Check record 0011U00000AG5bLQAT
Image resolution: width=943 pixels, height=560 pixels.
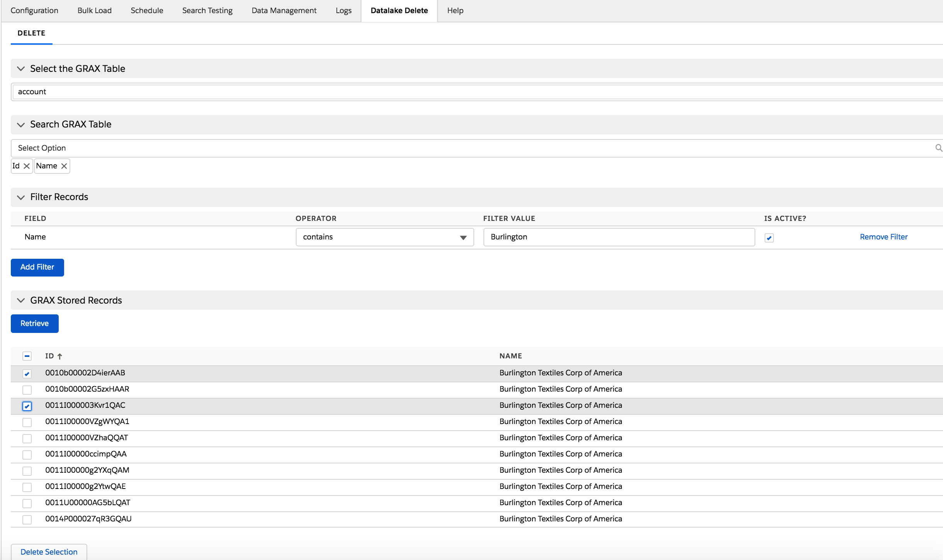(x=27, y=503)
